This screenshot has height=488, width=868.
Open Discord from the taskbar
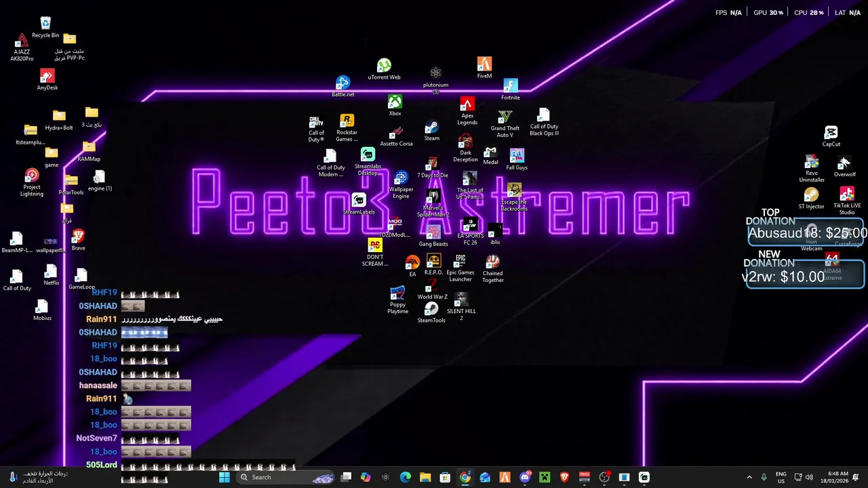pos(525,477)
